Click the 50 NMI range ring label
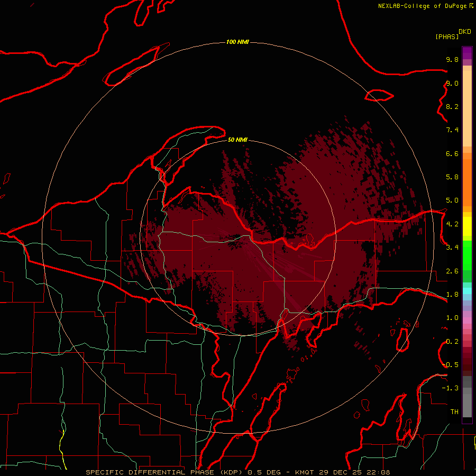Screen dimensions: 476x476 [237, 140]
